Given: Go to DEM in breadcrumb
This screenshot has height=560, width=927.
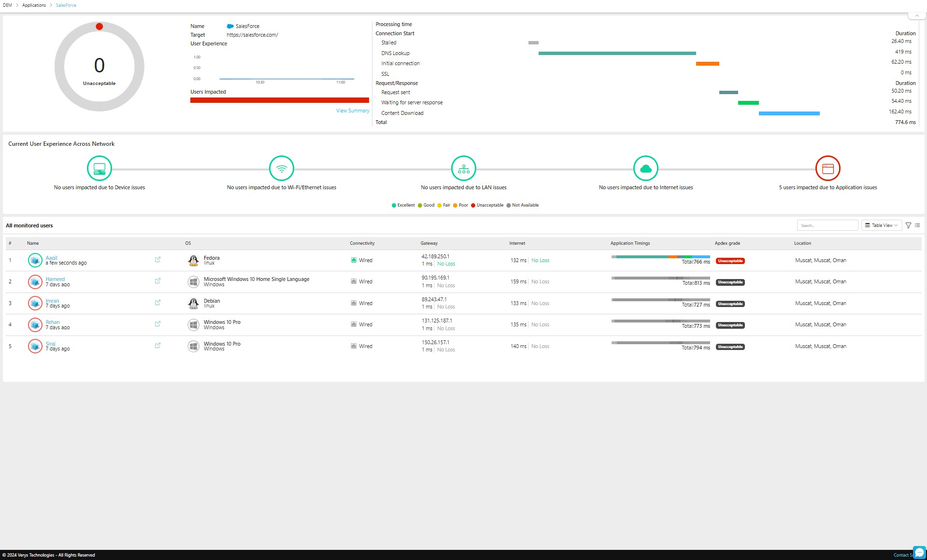Looking at the screenshot, I should click(7, 5).
